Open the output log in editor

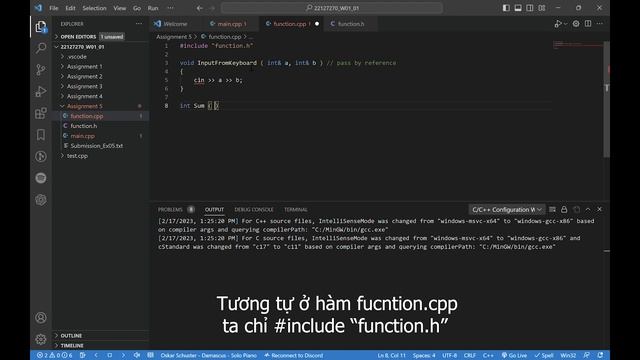tap(576, 209)
